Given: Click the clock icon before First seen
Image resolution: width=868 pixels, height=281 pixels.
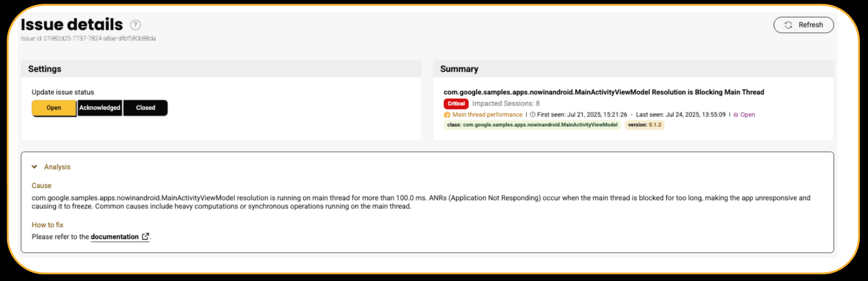Looking at the screenshot, I should (533, 115).
